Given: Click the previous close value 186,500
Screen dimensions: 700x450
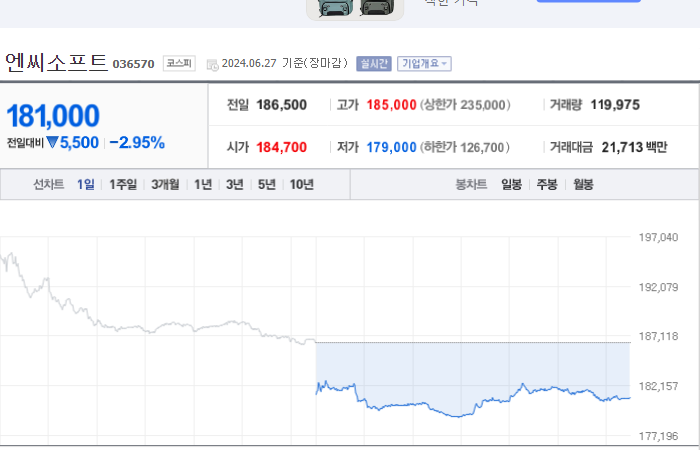Looking at the screenshot, I should click(282, 105).
